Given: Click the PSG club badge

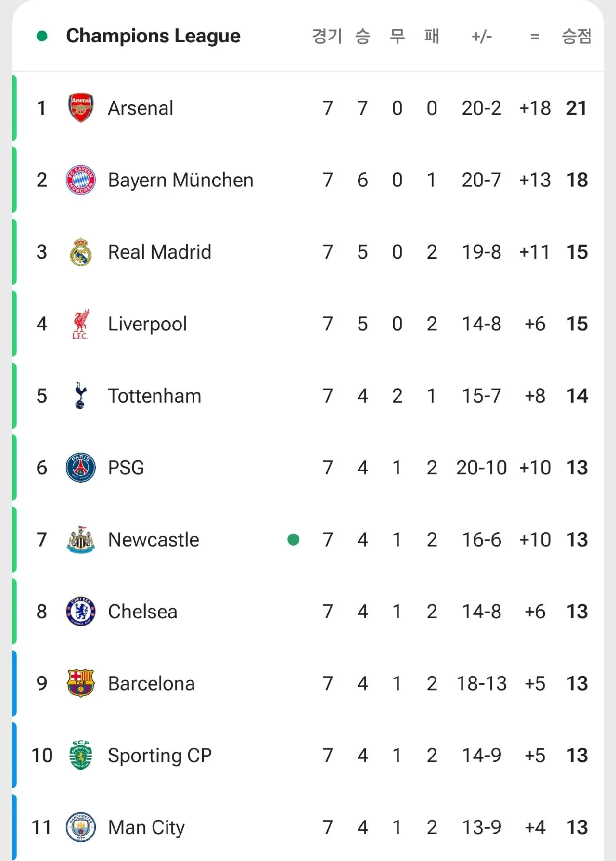Looking at the screenshot, I should [80, 468].
